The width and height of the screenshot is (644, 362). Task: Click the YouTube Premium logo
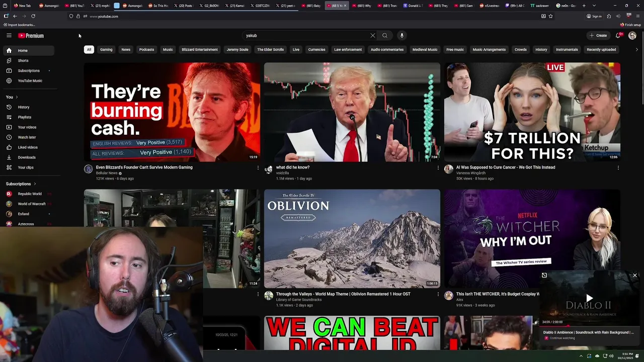[31, 36]
